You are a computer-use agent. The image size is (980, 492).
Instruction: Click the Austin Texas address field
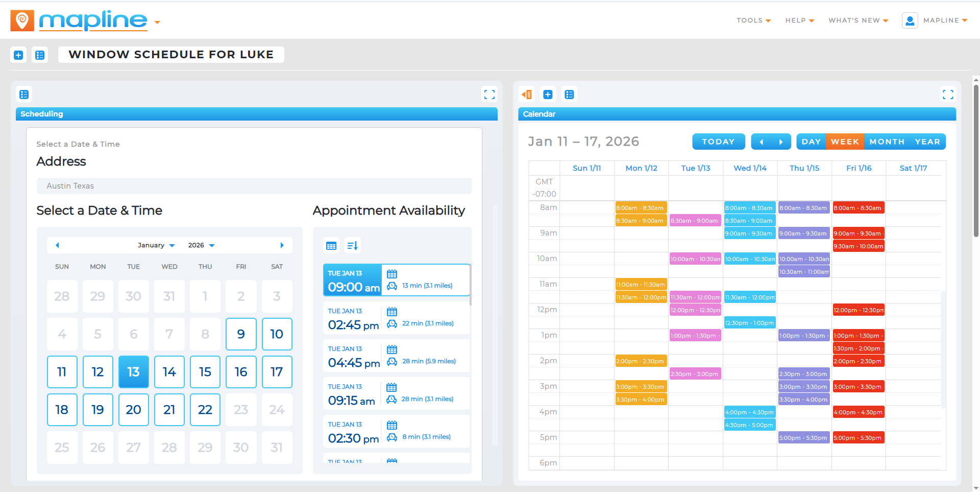click(254, 185)
